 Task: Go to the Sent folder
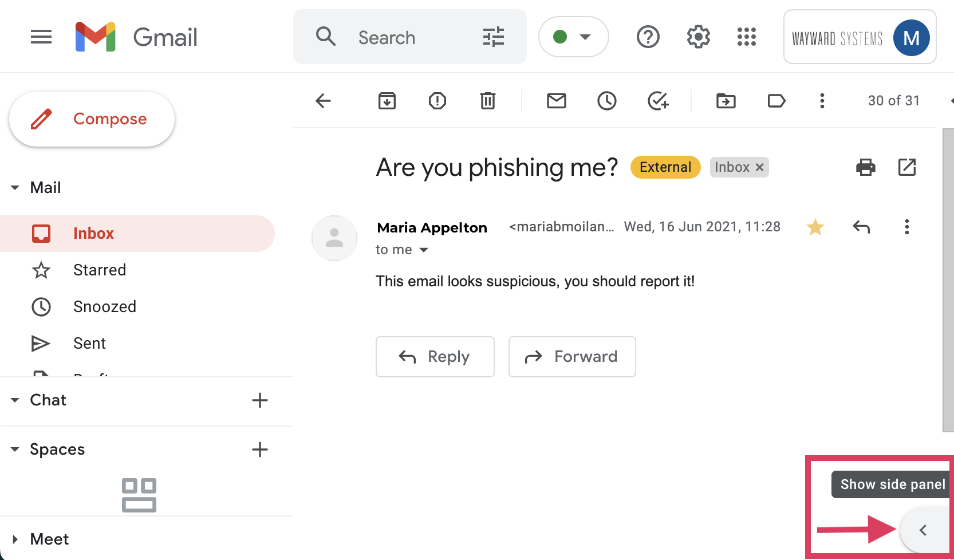pos(89,344)
